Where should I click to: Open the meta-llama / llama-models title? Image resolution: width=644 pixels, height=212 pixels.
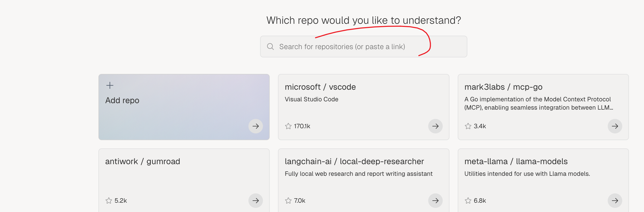click(x=516, y=162)
